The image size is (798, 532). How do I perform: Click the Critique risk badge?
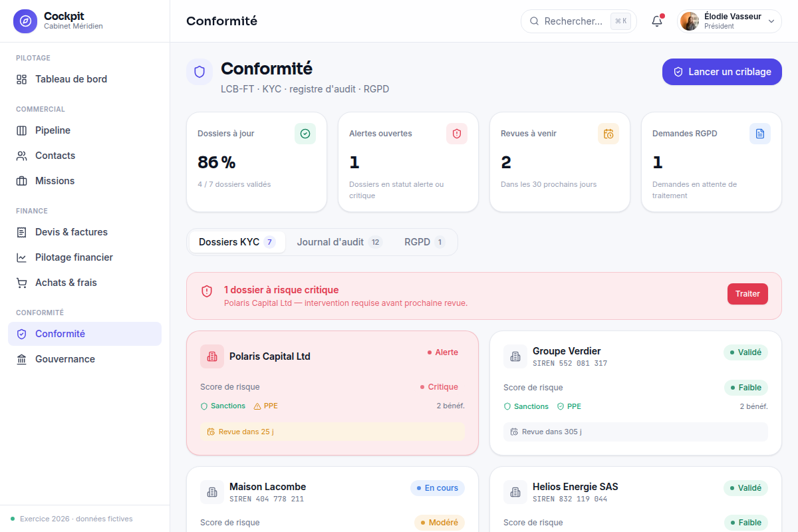tap(439, 387)
